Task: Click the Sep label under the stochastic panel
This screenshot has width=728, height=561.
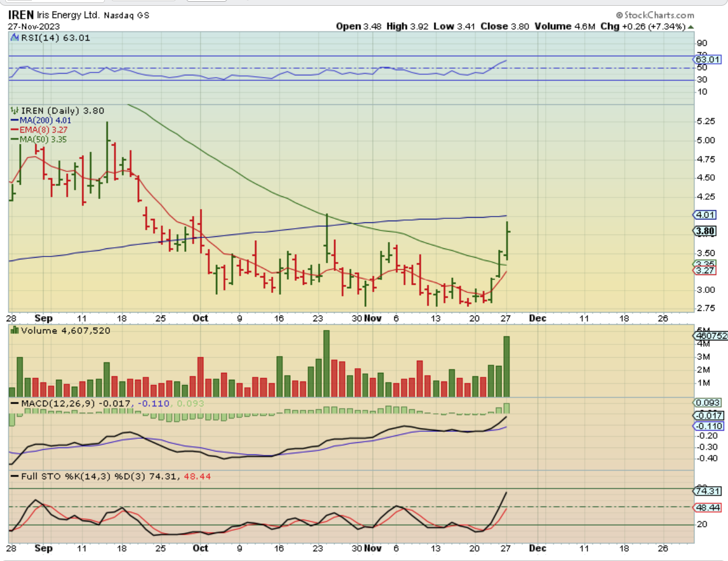Action: [43, 548]
